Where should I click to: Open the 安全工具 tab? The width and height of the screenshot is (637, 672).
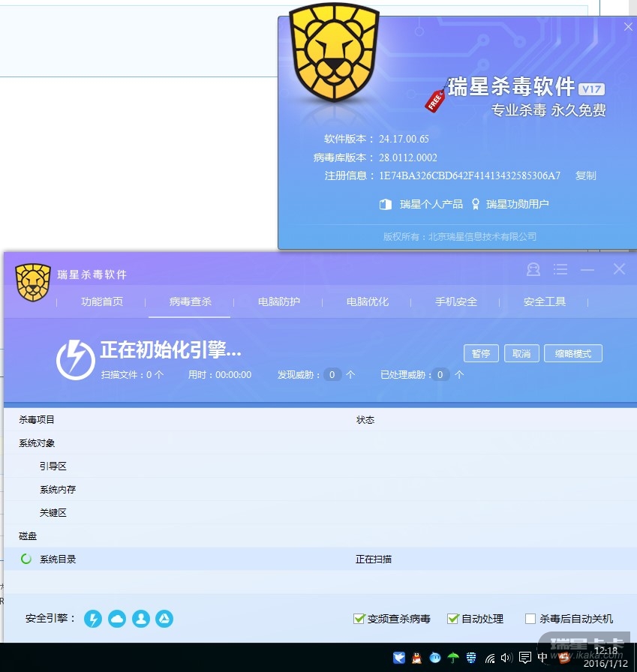tap(545, 301)
